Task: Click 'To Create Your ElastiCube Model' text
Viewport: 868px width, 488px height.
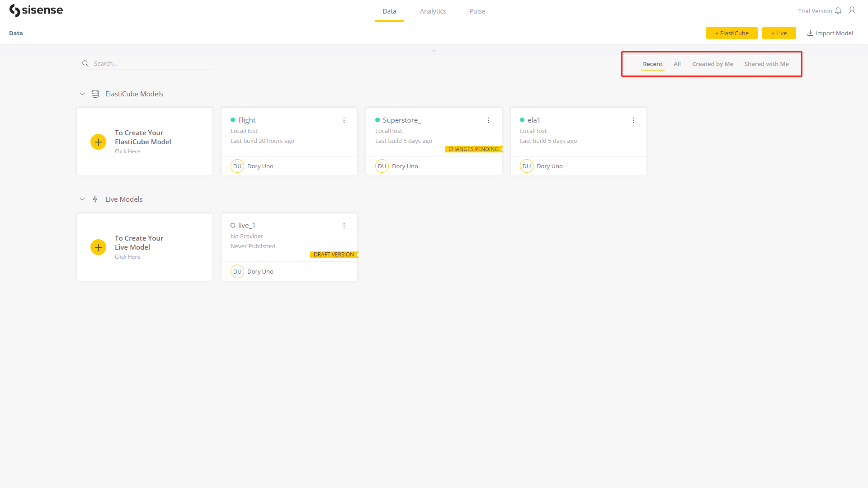Action: (x=143, y=137)
